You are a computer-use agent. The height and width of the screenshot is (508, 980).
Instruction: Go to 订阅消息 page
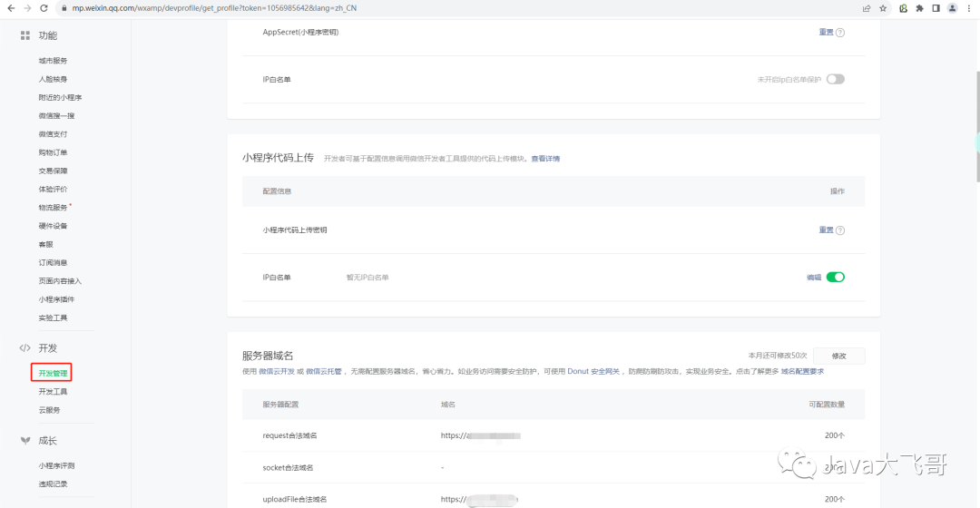coord(53,263)
